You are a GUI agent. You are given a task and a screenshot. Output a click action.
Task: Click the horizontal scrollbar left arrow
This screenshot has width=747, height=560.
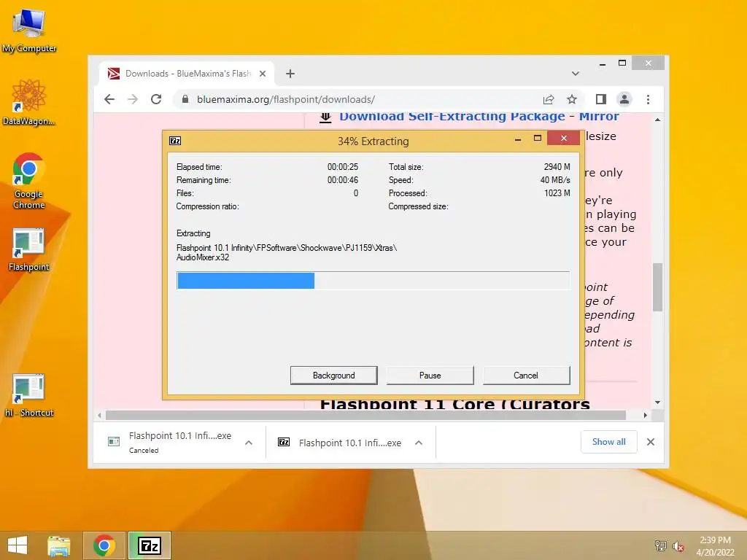[x=99, y=415]
